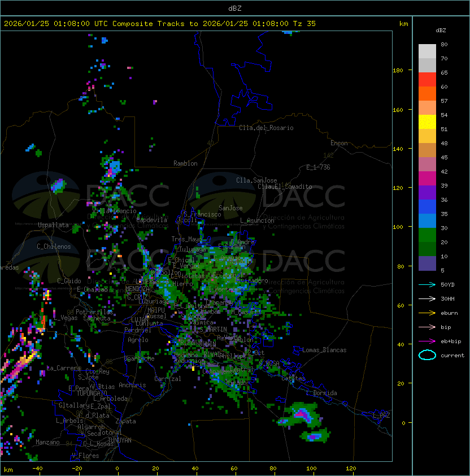The height and width of the screenshot is (476, 470).
Task: Click the 'S_Francisco' map label
Action: tap(202, 214)
